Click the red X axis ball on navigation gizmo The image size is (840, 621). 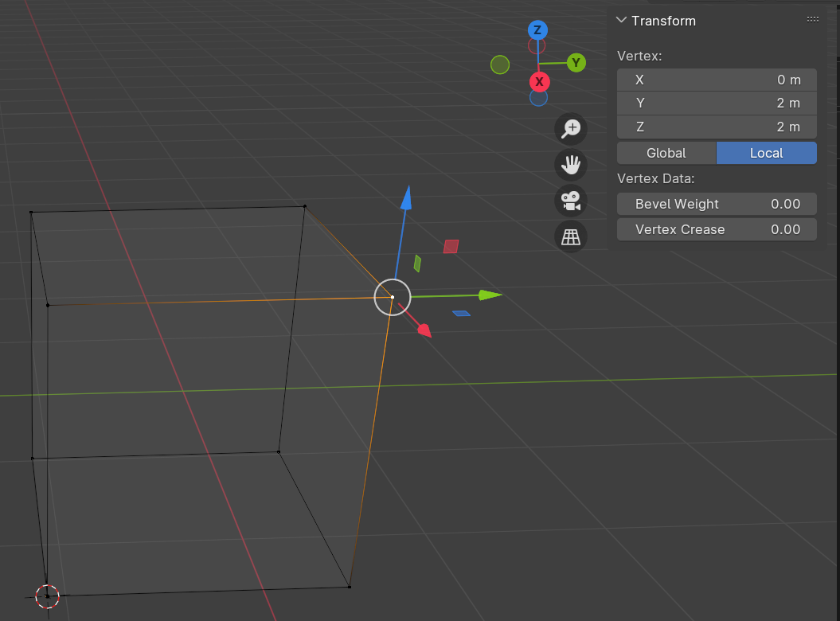pos(539,81)
